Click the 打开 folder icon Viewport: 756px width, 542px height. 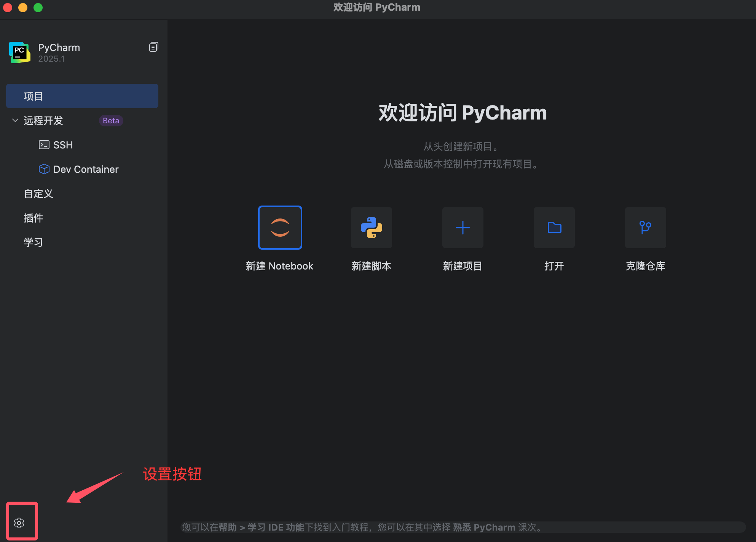click(x=554, y=227)
